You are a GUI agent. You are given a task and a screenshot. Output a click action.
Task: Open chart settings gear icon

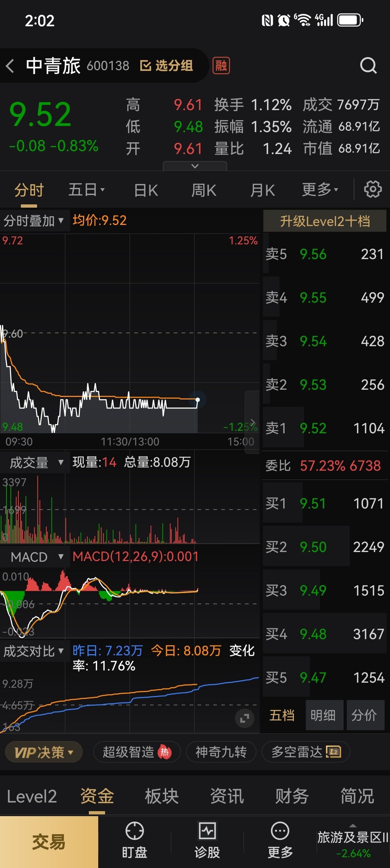coord(372,189)
